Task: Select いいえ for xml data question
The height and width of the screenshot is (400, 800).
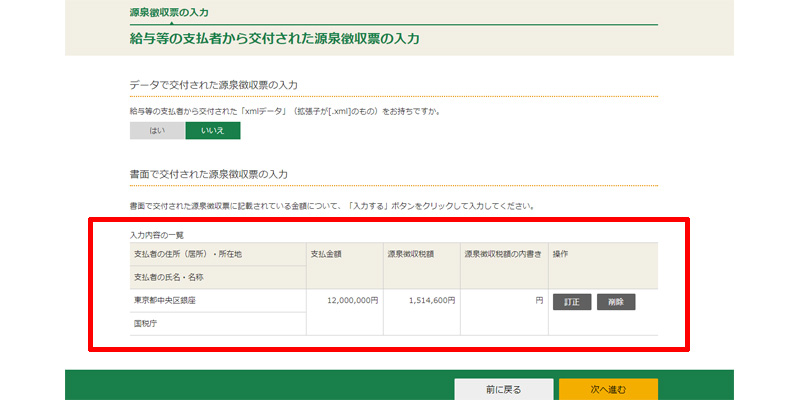Action: coord(213,131)
